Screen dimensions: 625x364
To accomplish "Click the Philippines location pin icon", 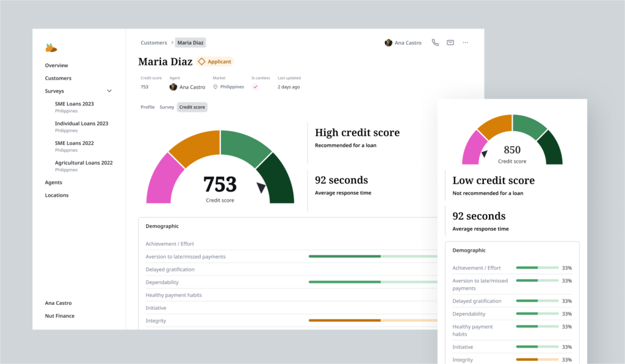I will 215,87.
